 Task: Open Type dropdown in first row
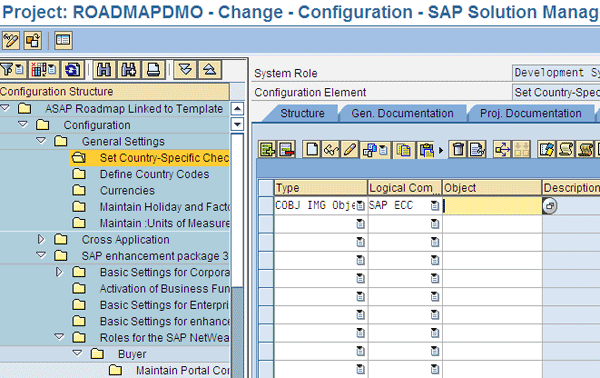coord(360,206)
